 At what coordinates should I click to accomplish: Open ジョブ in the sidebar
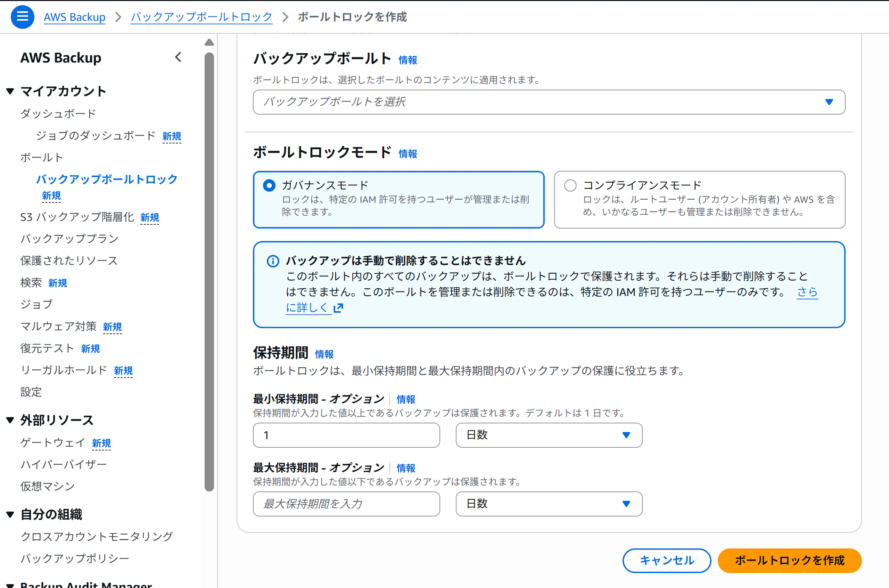(36, 305)
